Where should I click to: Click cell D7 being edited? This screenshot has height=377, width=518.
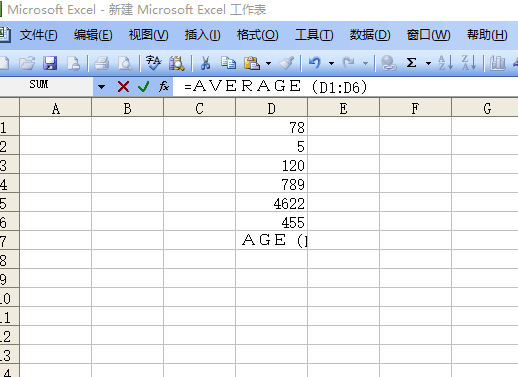271,241
